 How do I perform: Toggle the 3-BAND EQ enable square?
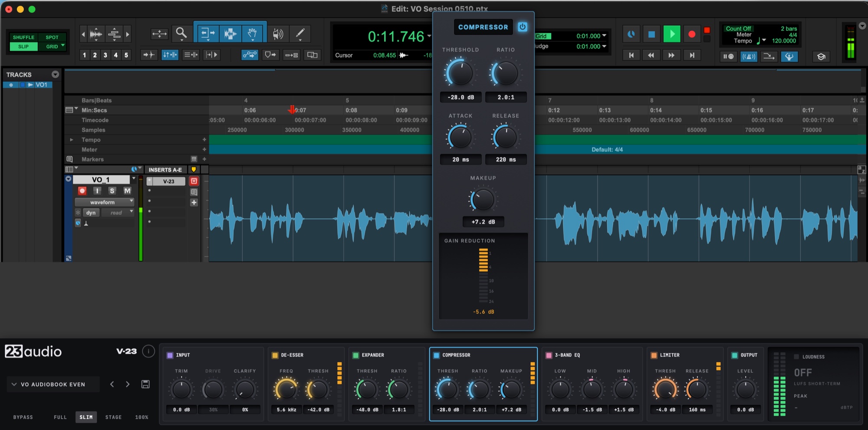549,355
